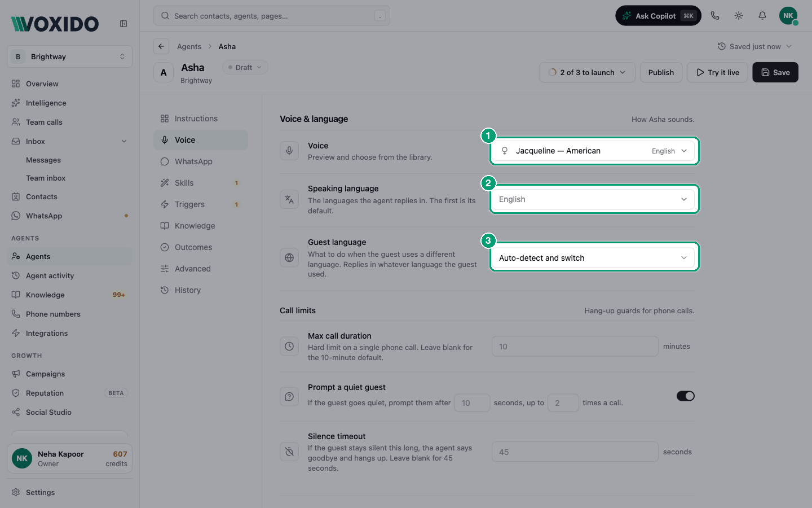The width and height of the screenshot is (812, 508).
Task: Go to the Advanced tab
Action: pos(201,269)
